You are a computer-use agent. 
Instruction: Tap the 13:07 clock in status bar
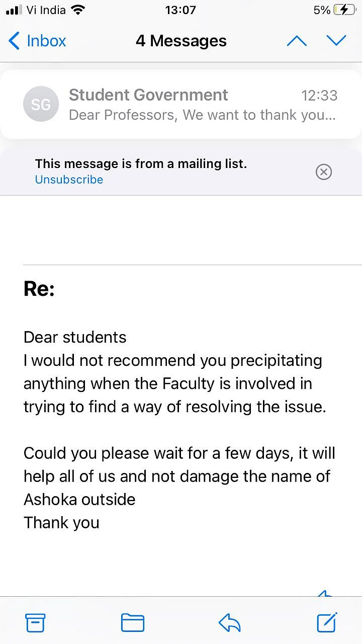(180, 10)
